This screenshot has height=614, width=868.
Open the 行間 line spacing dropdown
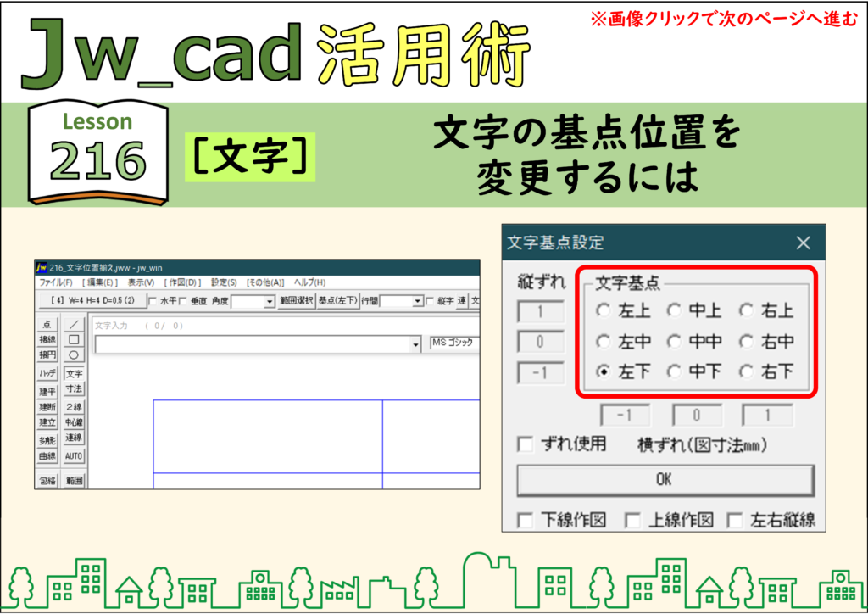(x=417, y=302)
